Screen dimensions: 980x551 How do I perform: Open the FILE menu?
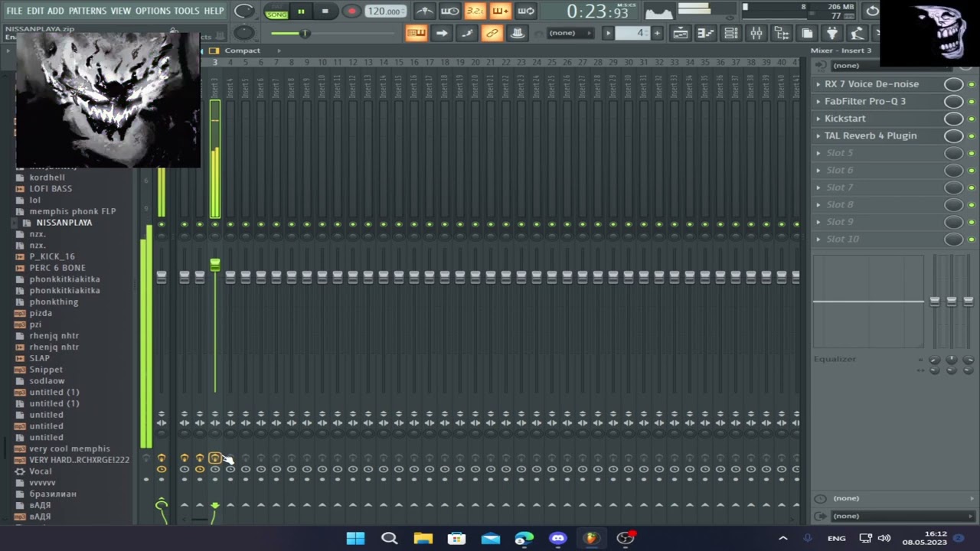click(15, 11)
